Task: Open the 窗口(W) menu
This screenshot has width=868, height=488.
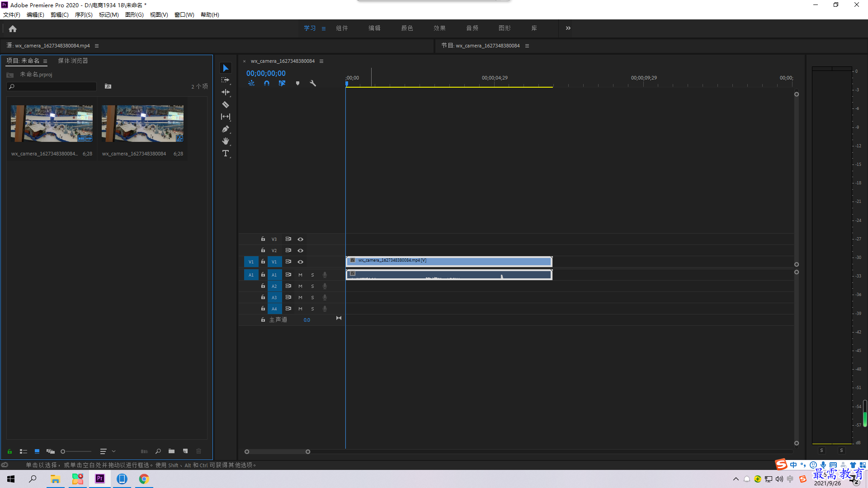Action: point(184,15)
